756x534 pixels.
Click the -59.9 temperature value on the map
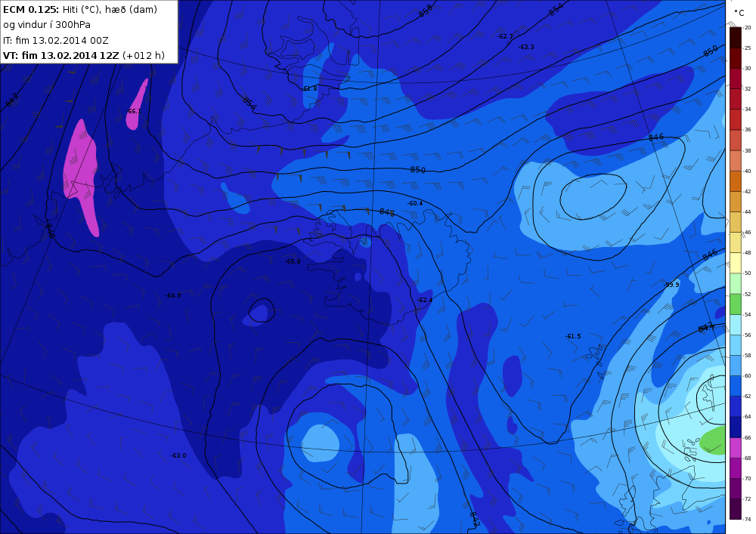tap(671, 285)
